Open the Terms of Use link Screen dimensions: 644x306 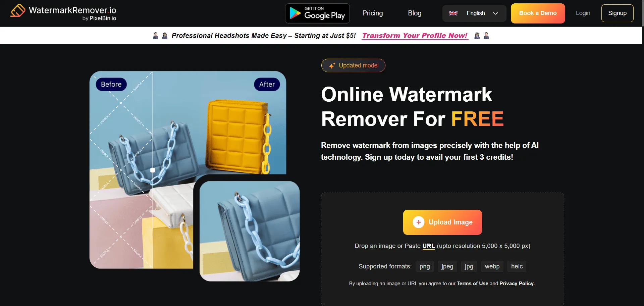pos(472,284)
